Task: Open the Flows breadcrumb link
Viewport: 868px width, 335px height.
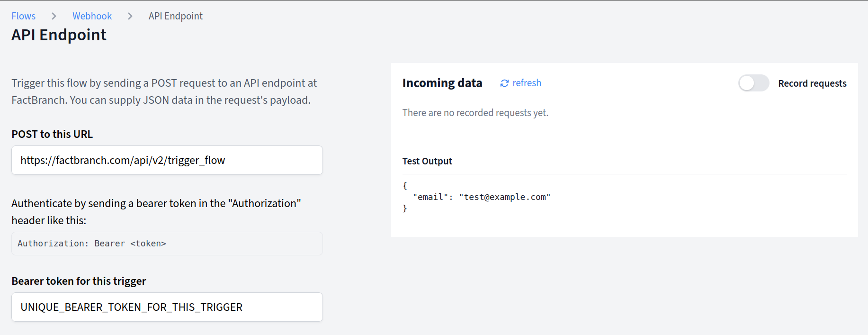Action: point(24,16)
